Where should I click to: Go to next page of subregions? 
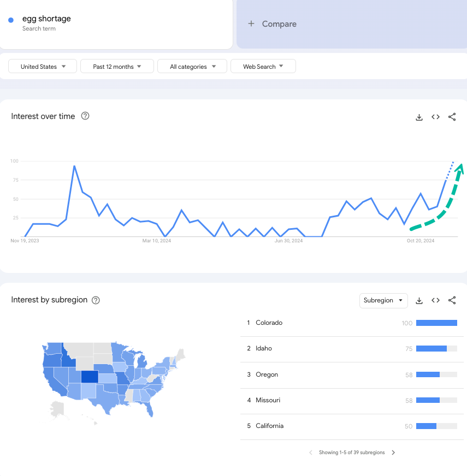(393, 453)
